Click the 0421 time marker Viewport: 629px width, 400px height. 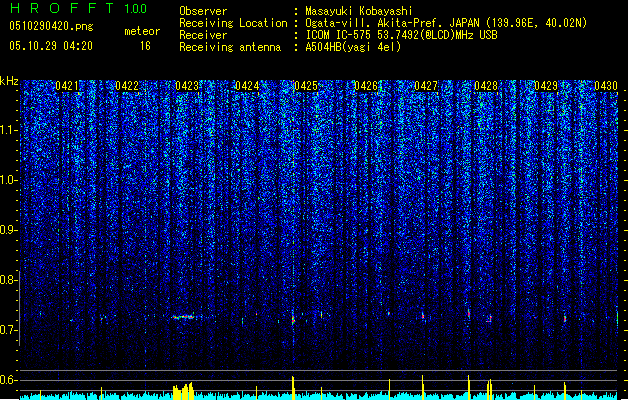(x=67, y=86)
